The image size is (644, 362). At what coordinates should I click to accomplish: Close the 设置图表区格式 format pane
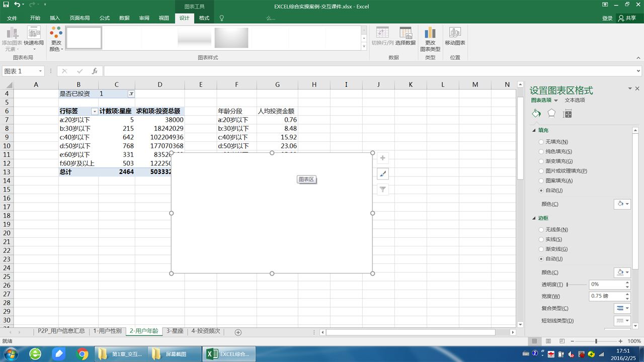point(637,89)
